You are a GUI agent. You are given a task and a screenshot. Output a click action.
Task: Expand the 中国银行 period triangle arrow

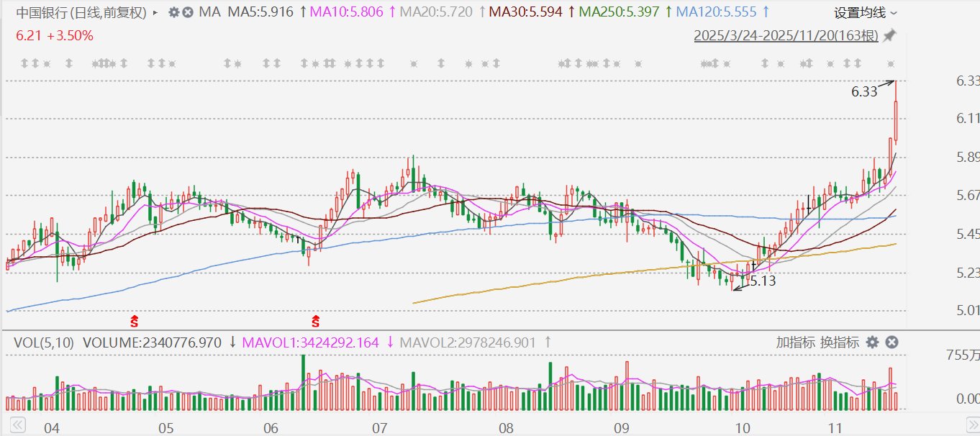[155, 12]
